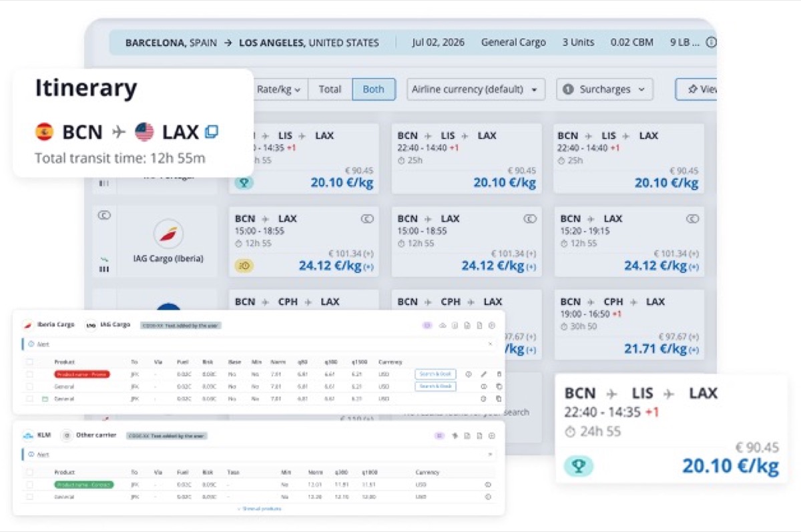This screenshot has height=532, width=801.
Task: Click rightmost circle icon in Iberia Cargo header
Action: (492, 326)
